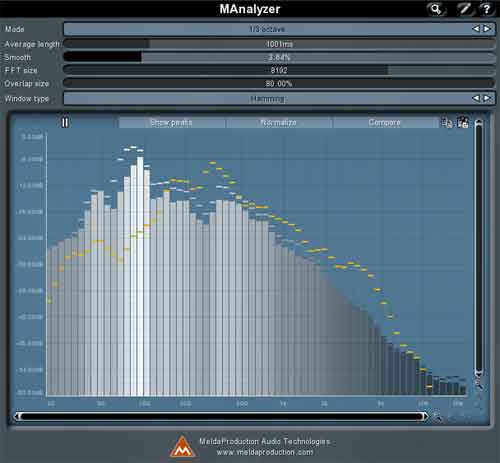Click the horizontal scrollbar's left arrow handle
This screenshot has height=463, width=500.
[17, 416]
